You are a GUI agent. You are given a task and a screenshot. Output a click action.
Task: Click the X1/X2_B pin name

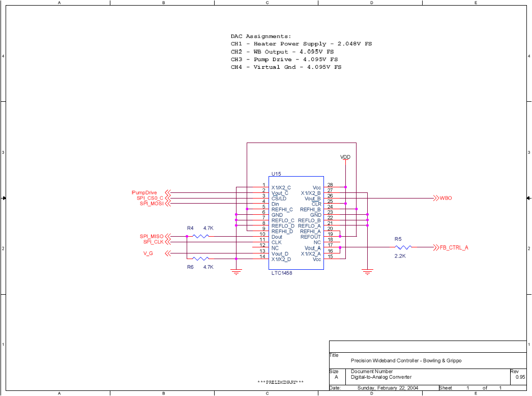311,193
